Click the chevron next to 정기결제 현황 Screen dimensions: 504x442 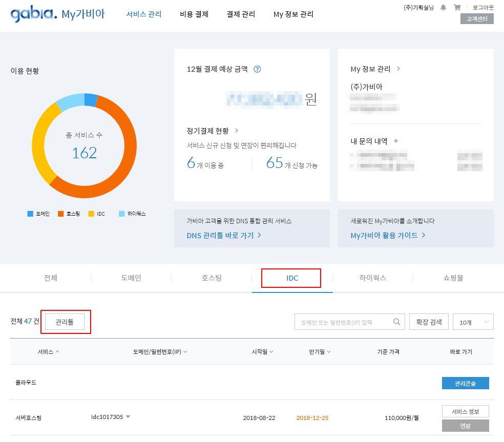[237, 131]
